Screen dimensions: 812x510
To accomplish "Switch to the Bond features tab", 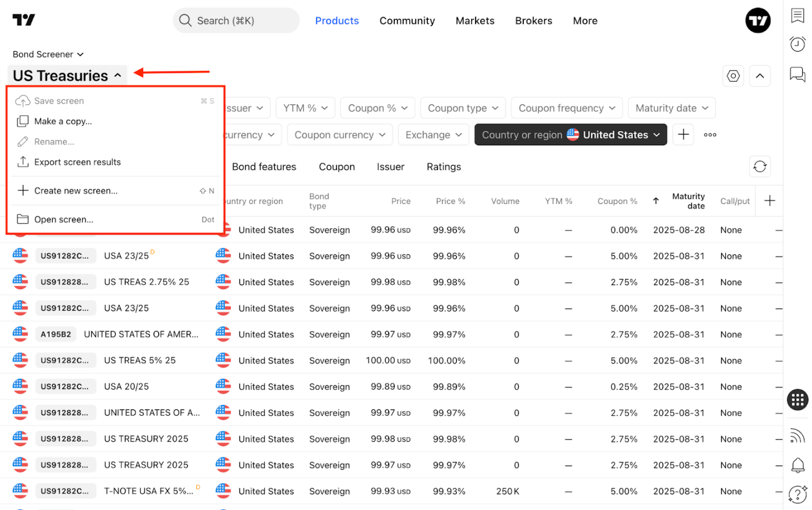I will 264,166.
